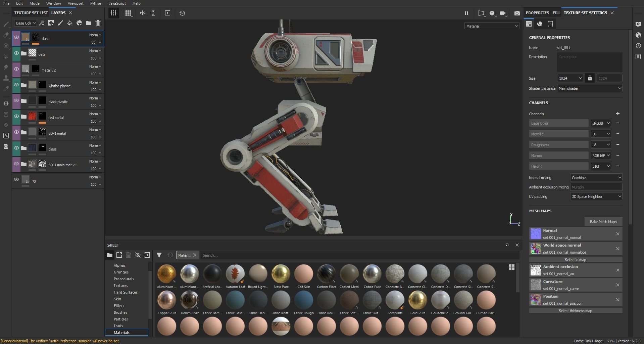Hide the black plastic layer

[16, 101]
